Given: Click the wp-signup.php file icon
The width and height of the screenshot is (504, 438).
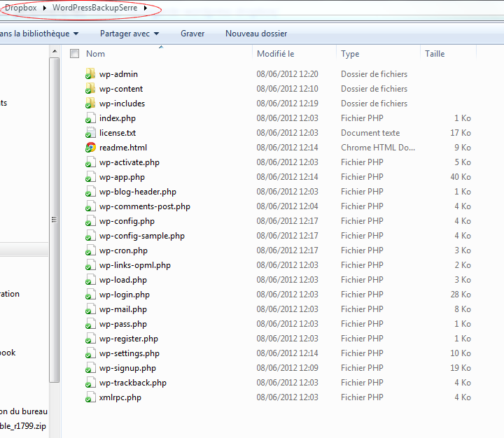Looking at the screenshot, I should click(x=90, y=368).
